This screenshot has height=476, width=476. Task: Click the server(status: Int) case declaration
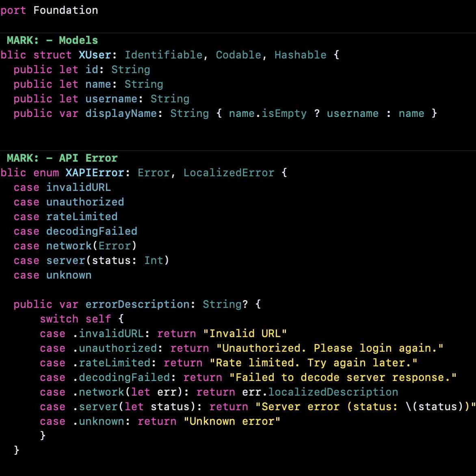click(107, 260)
